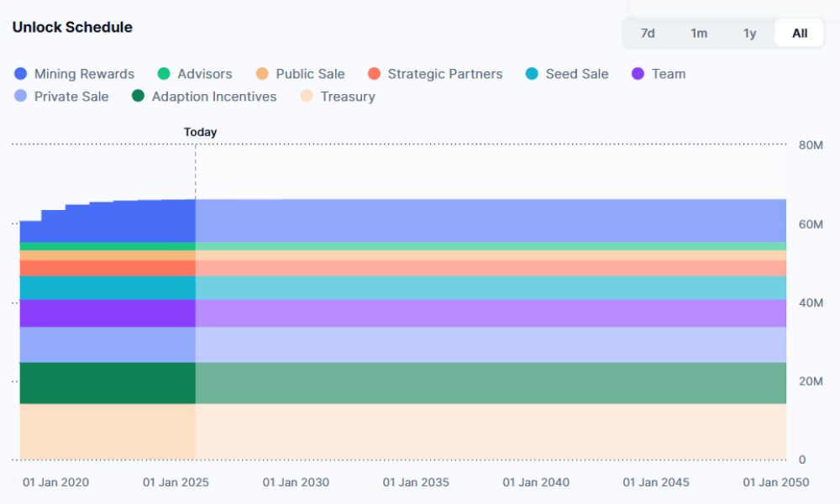Image resolution: width=840 pixels, height=504 pixels.
Task: Choose the 1y range button
Action: click(x=749, y=34)
